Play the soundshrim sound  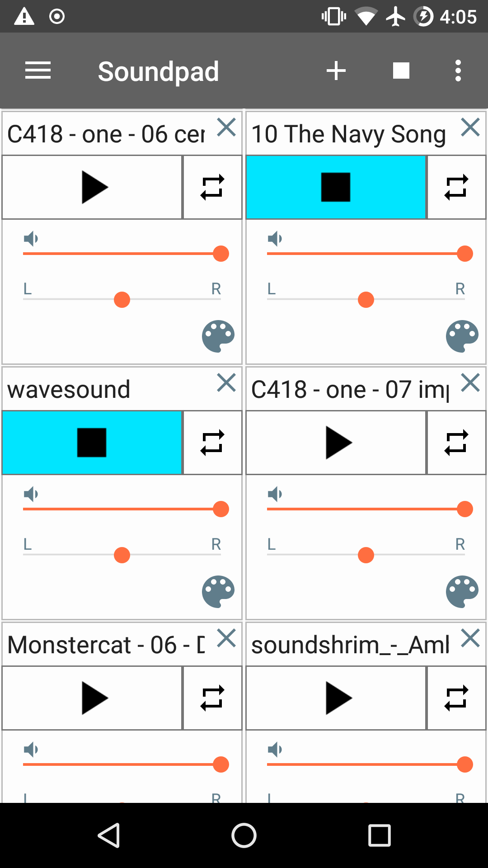[x=336, y=698]
